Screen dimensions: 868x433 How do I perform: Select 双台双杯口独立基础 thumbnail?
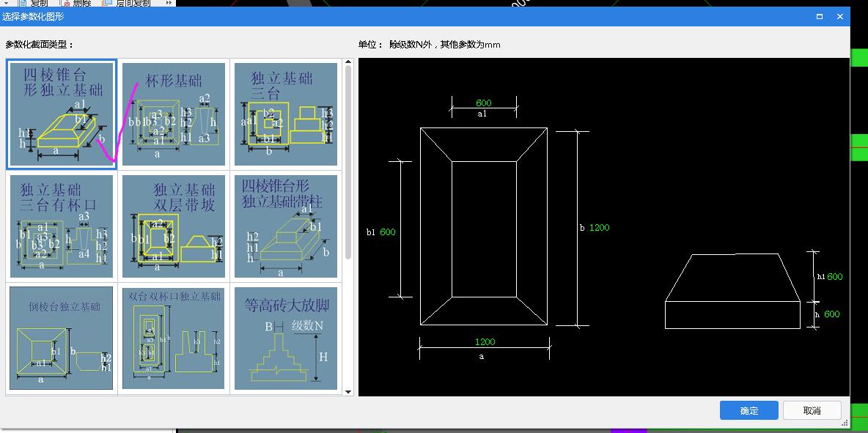click(174, 338)
